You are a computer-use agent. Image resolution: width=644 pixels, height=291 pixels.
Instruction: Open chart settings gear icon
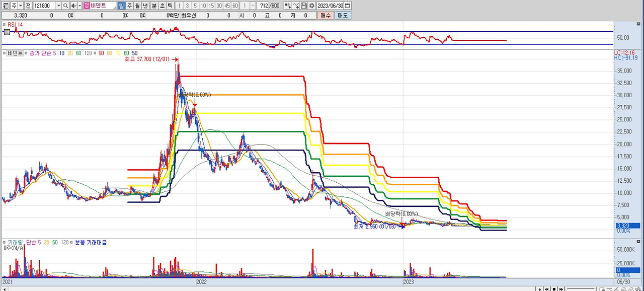point(312,6)
